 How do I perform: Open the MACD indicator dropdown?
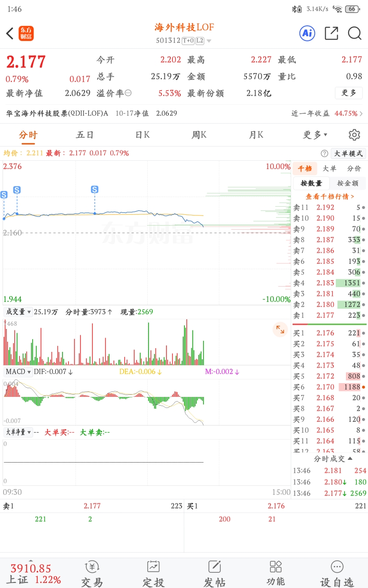[19, 372]
